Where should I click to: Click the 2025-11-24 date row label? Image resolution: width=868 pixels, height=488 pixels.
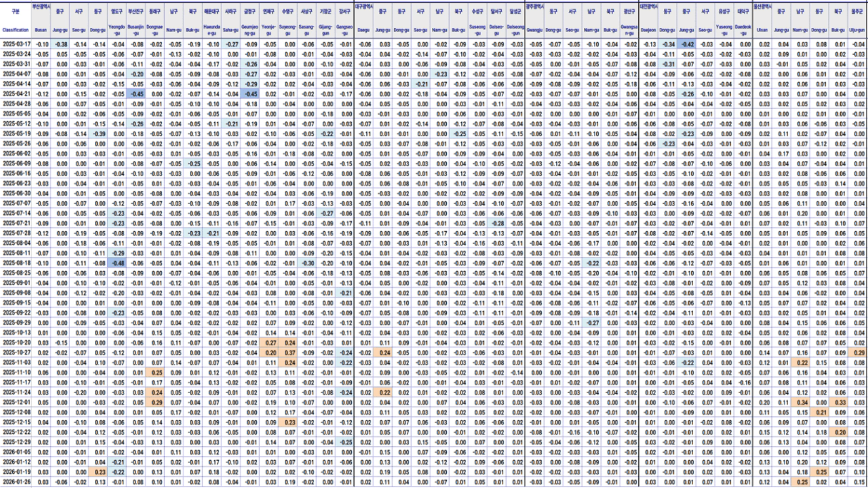pos(16,392)
